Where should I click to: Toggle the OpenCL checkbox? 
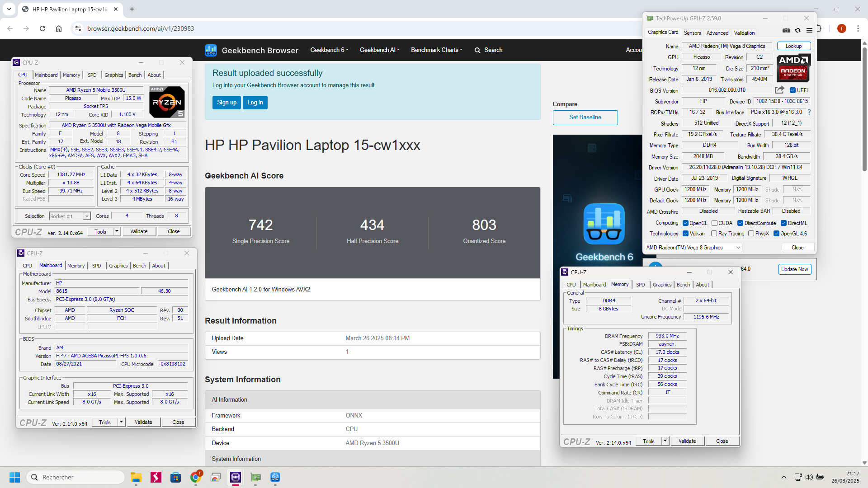coord(685,223)
